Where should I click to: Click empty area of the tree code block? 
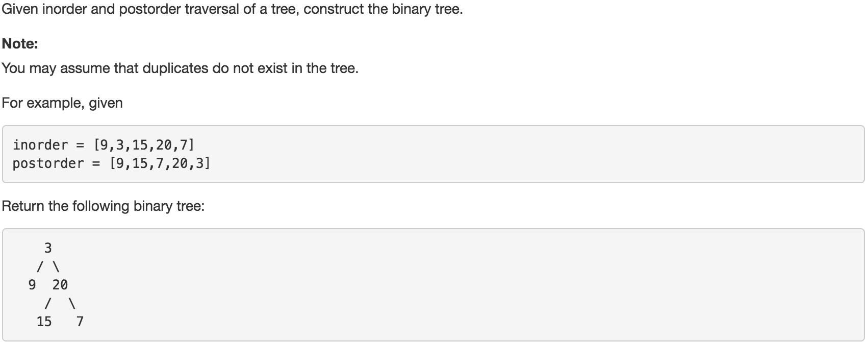(x=459, y=285)
